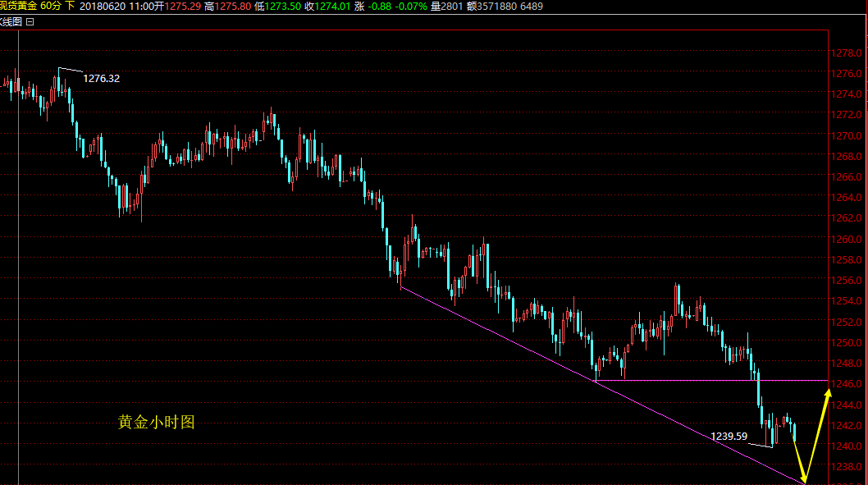Image resolution: width=868 pixels, height=485 pixels.
Task: Click the 1270.0 price axis label
Action: [x=847, y=135]
